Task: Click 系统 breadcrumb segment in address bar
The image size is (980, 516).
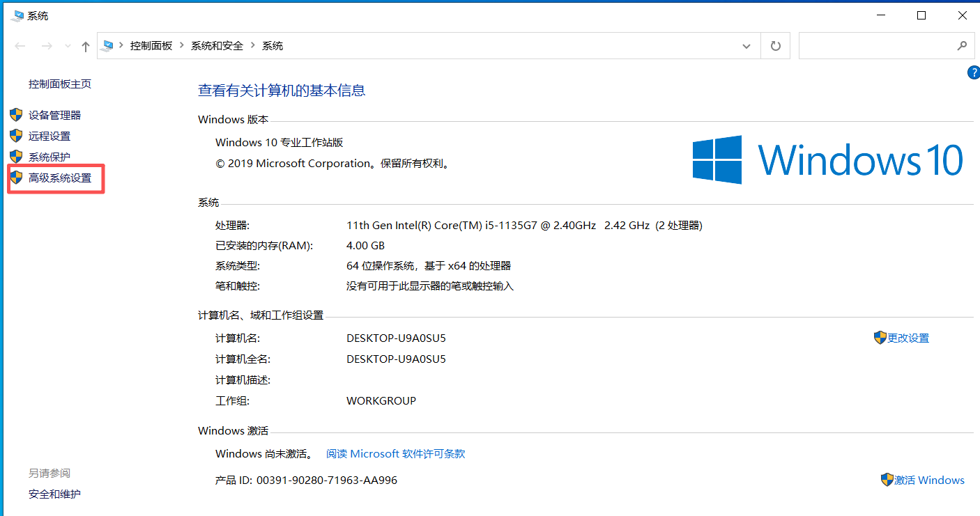Action: pos(273,46)
